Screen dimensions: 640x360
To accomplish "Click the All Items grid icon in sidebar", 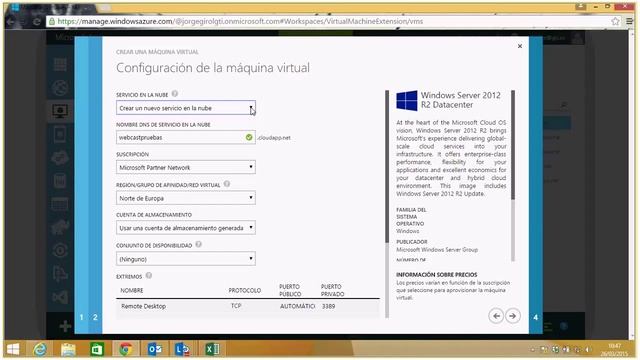I will (60, 64).
